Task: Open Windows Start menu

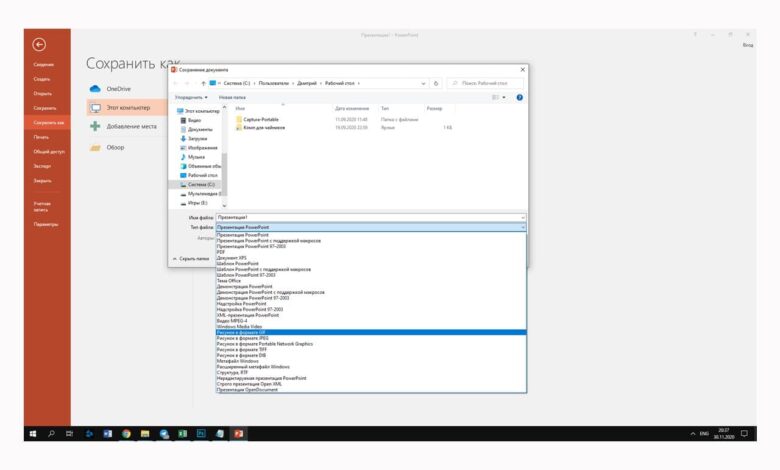Action: (33, 434)
